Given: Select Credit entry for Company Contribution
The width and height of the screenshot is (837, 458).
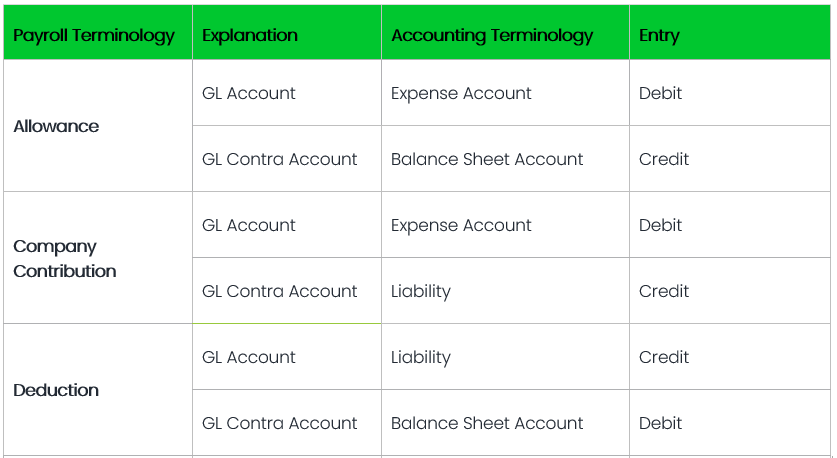Looking at the screenshot, I should 664,291.
